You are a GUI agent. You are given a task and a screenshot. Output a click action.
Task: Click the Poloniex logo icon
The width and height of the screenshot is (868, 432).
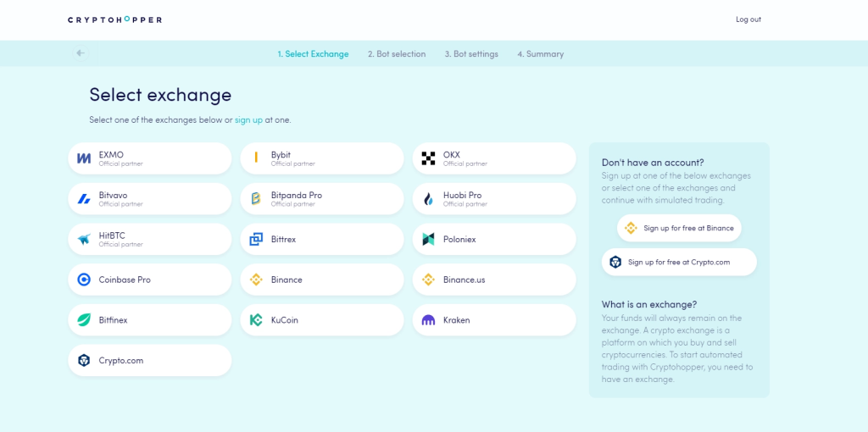(x=428, y=239)
